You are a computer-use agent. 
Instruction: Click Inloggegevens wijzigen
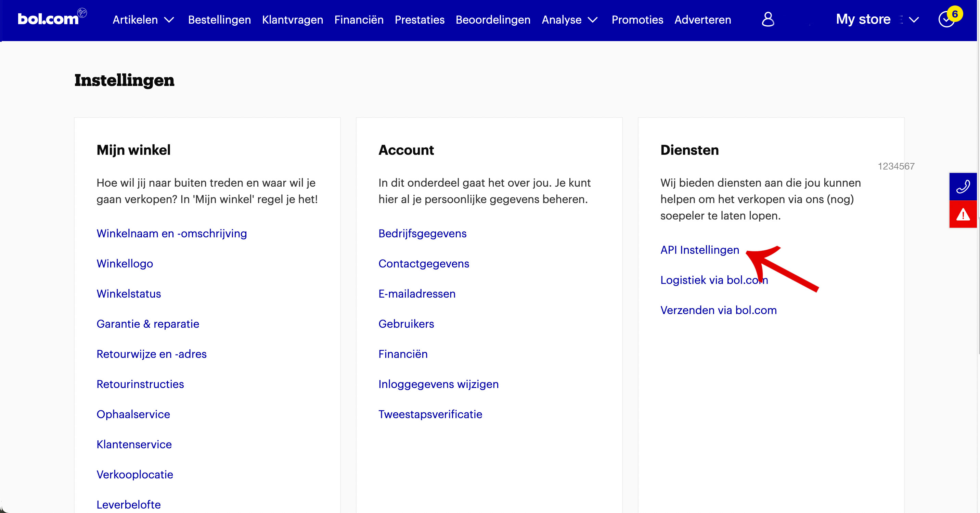(438, 384)
